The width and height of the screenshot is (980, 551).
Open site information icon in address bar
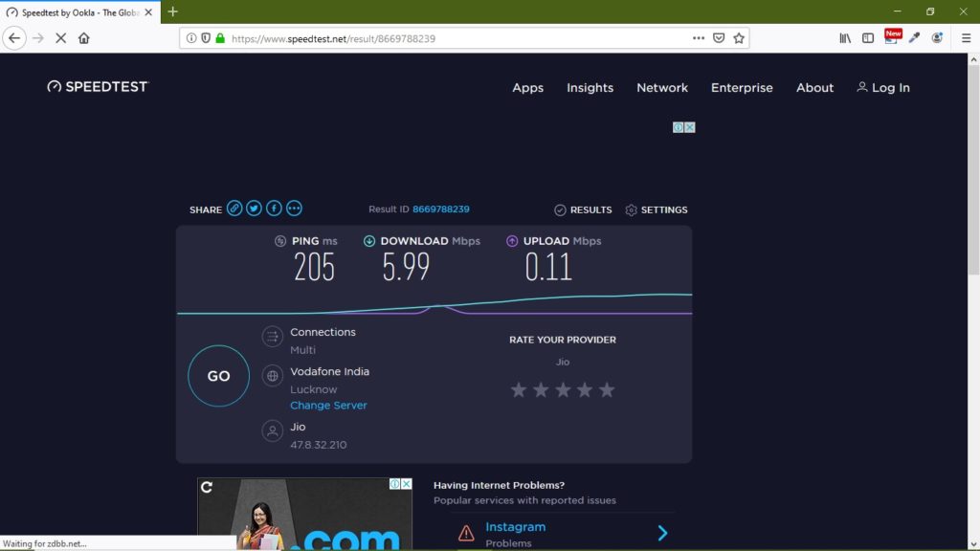191,38
